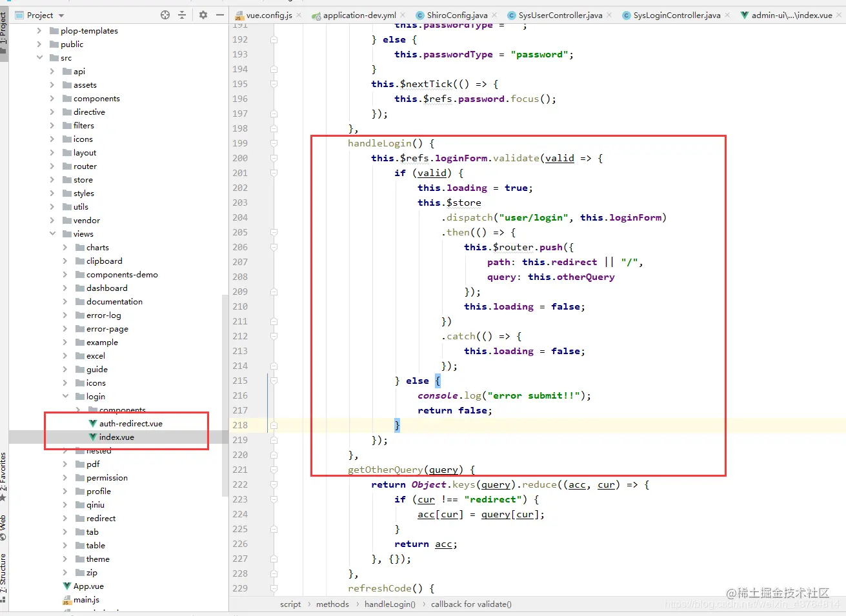The width and height of the screenshot is (846, 616).
Task: Select the theme folder
Action: [x=97, y=559]
